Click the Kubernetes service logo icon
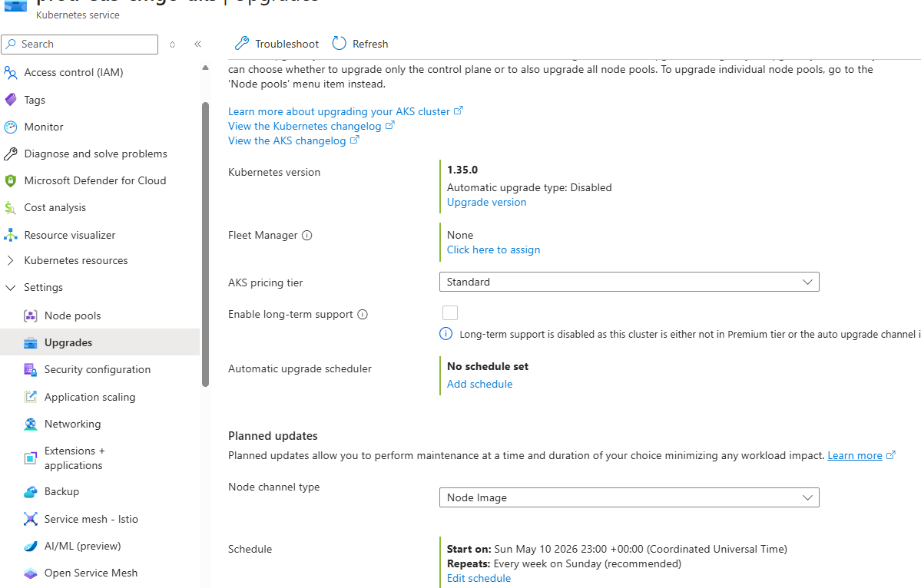Screen dimensions: 921x588 15,5
